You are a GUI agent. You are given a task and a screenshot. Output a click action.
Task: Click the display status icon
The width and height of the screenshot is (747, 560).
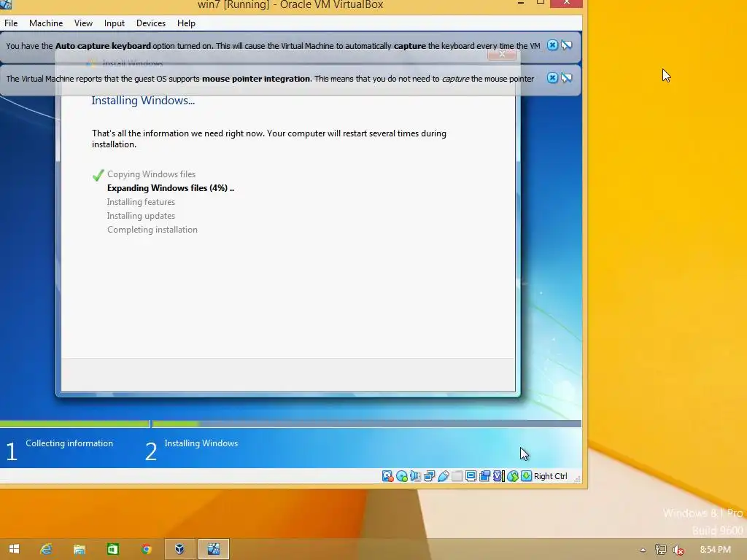(471, 476)
